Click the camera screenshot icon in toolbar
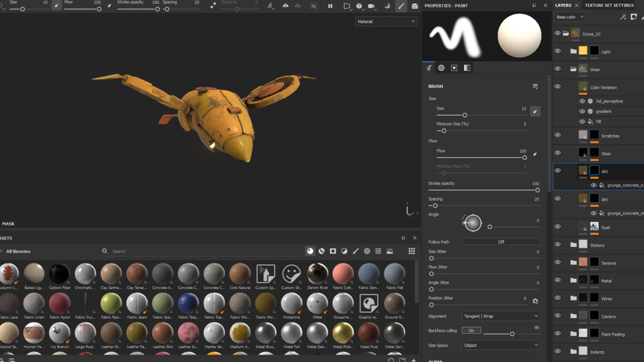644x362 pixels. click(x=414, y=6)
